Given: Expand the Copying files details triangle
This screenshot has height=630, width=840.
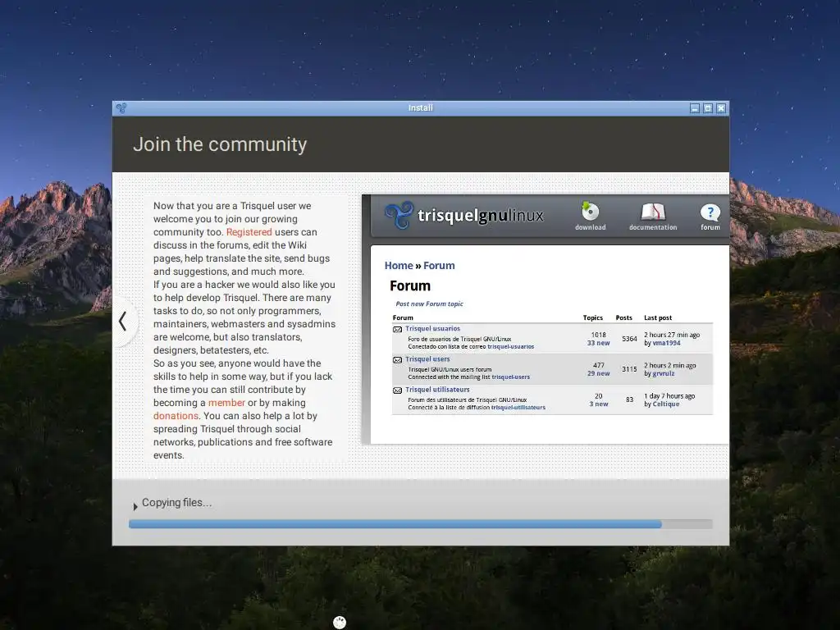Looking at the screenshot, I should click(135, 506).
